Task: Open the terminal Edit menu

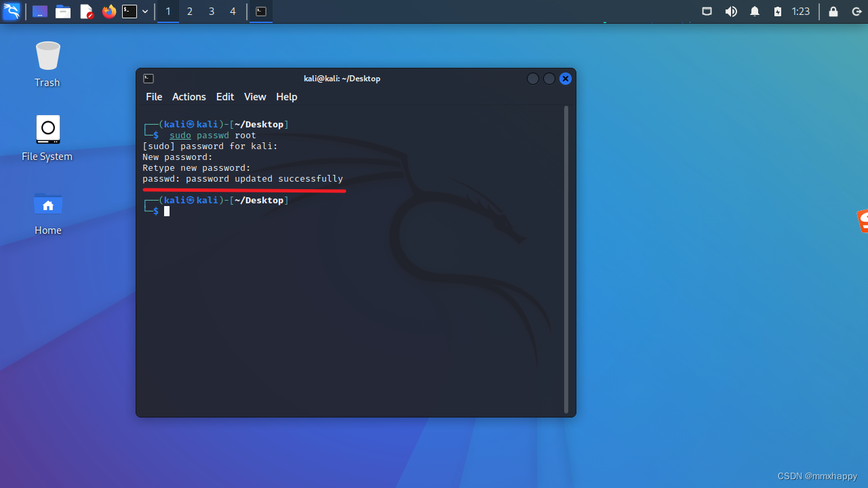Action: click(225, 97)
